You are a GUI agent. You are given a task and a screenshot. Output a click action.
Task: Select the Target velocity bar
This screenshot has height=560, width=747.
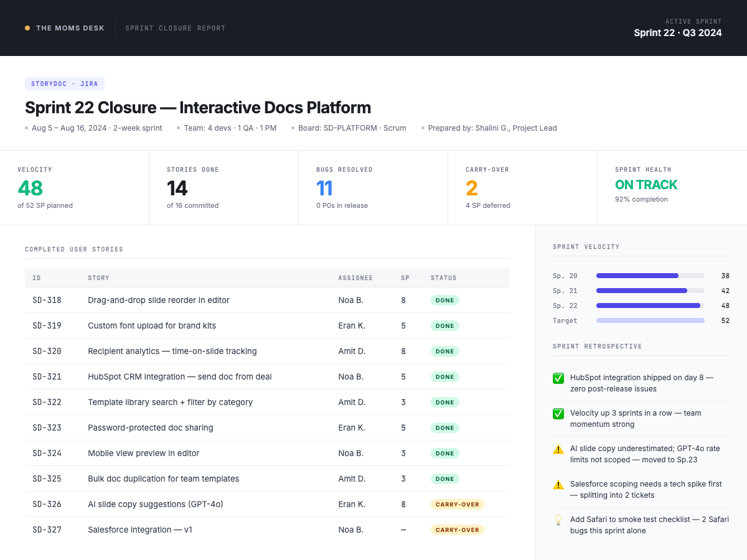click(651, 320)
